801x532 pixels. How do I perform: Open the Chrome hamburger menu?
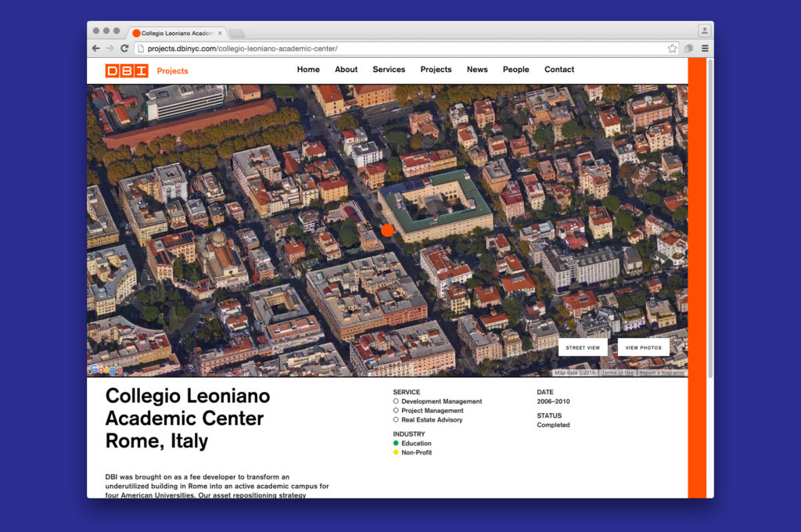(705, 49)
